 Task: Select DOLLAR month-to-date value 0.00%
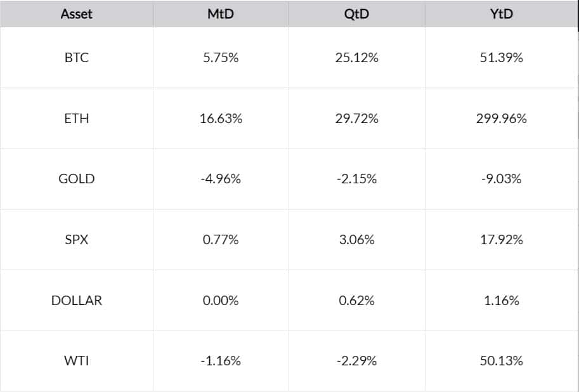click(x=221, y=300)
